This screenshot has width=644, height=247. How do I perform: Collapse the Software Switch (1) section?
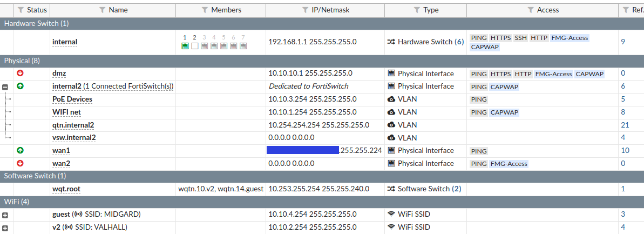pyautogui.click(x=35, y=176)
